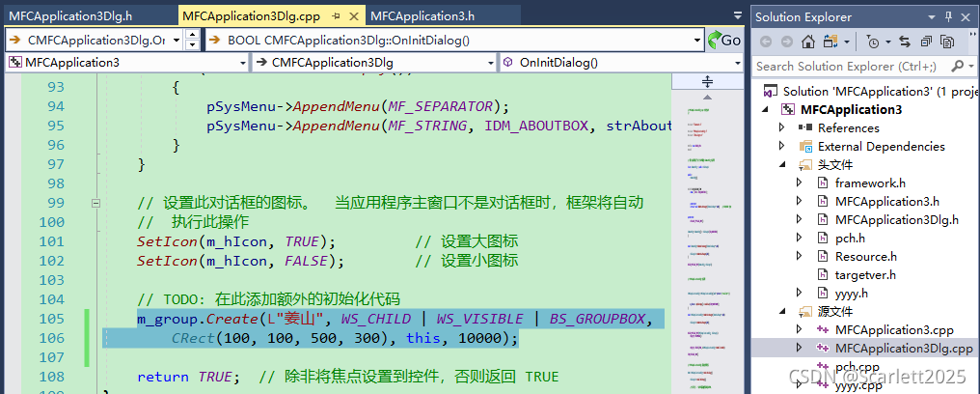Select MFCApplication3Dlg.h in Solution Explorer tree
Viewport: 980px width, 394px height.
pyautogui.click(x=897, y=219)
